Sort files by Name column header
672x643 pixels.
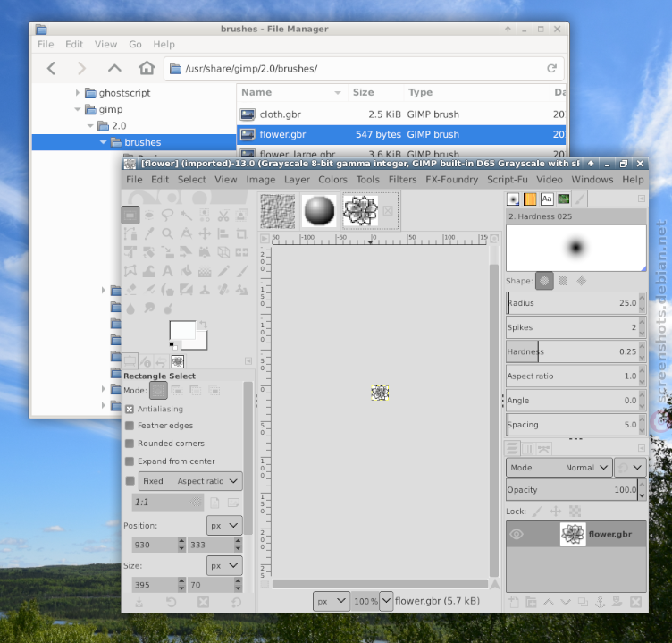click(x=292, y=92)
